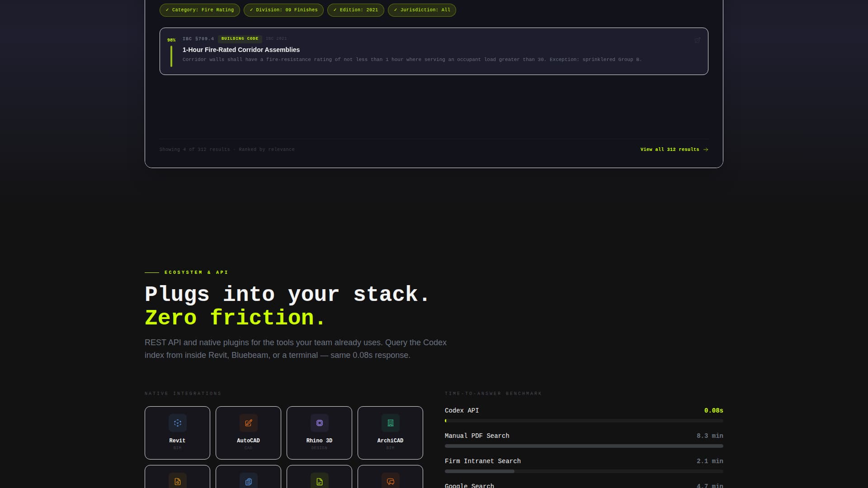The width and height of the screenshot is (868, 488).
Task: Select the Google Search benchmark label
Action: coord(469,485)
